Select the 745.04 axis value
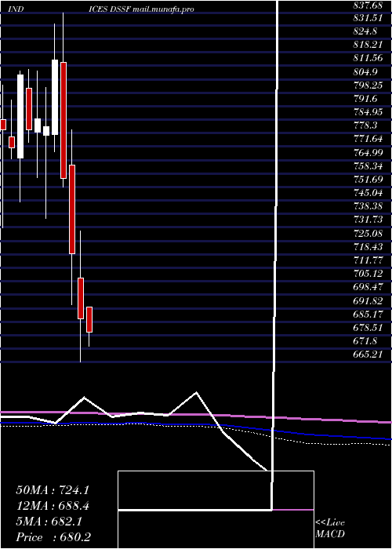Screen dimensions: 392x549 click(368, 193)
